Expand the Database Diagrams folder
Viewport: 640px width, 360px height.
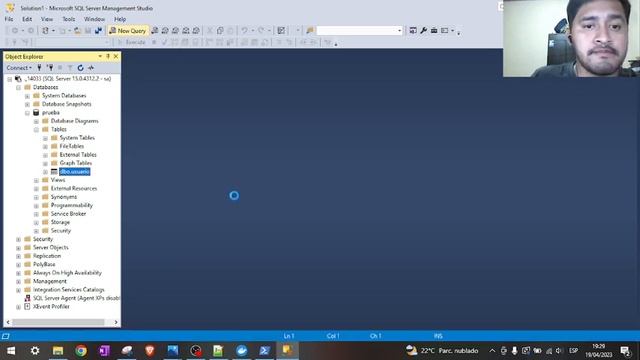coord(36,121)
